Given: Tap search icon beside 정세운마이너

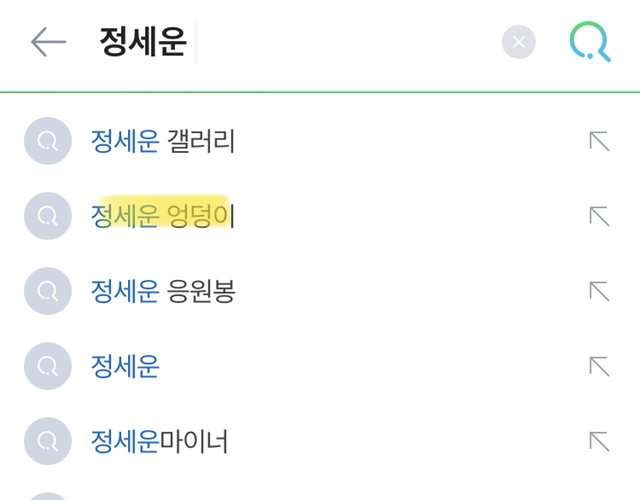Looking at the screenshot, I should click(47, 441).
